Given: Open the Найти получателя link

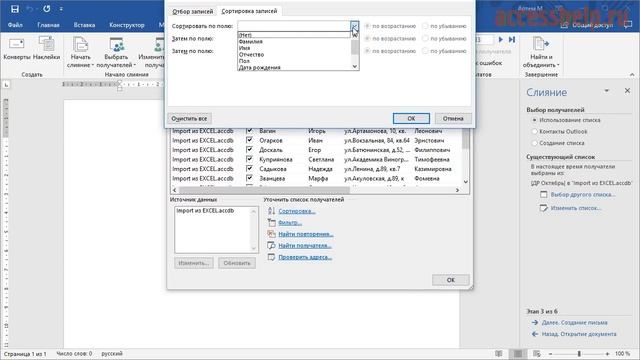Looking at the screenshot, I should pos(304,246).
